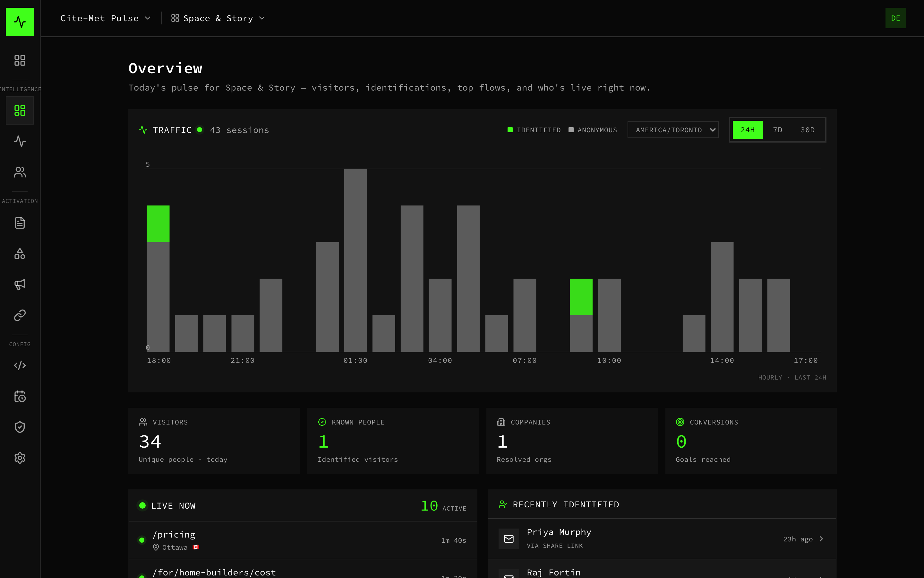This screenshot has height=578, width=924.
Task: Click the tallest bar at 01:00
Action: [355, 260]
